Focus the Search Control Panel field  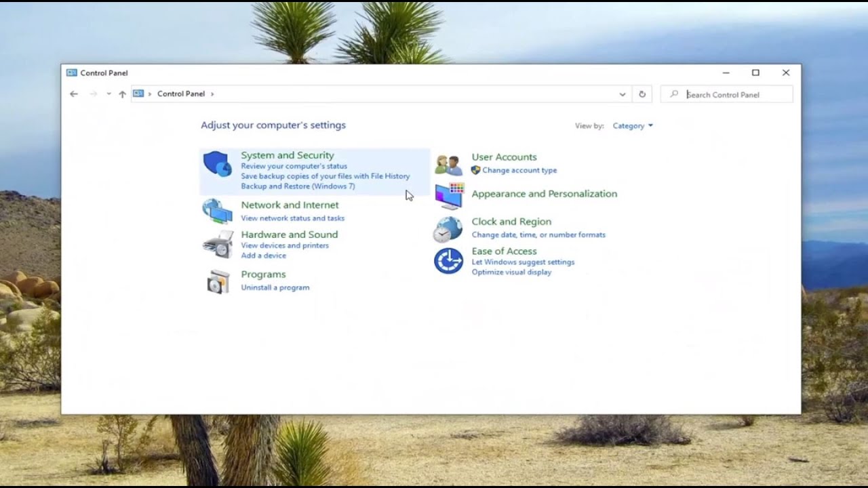pyautogui.click(x=726, y=94)
